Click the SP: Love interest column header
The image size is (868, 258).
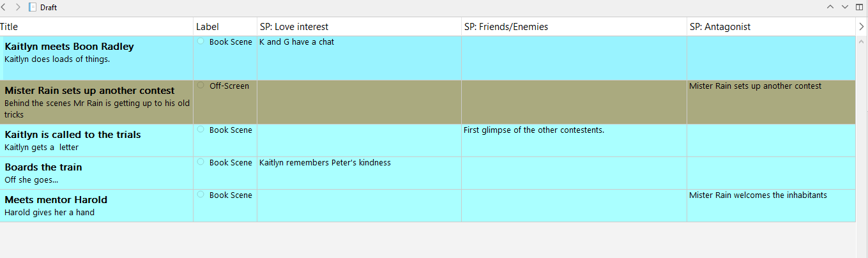(x=294, y=27)
